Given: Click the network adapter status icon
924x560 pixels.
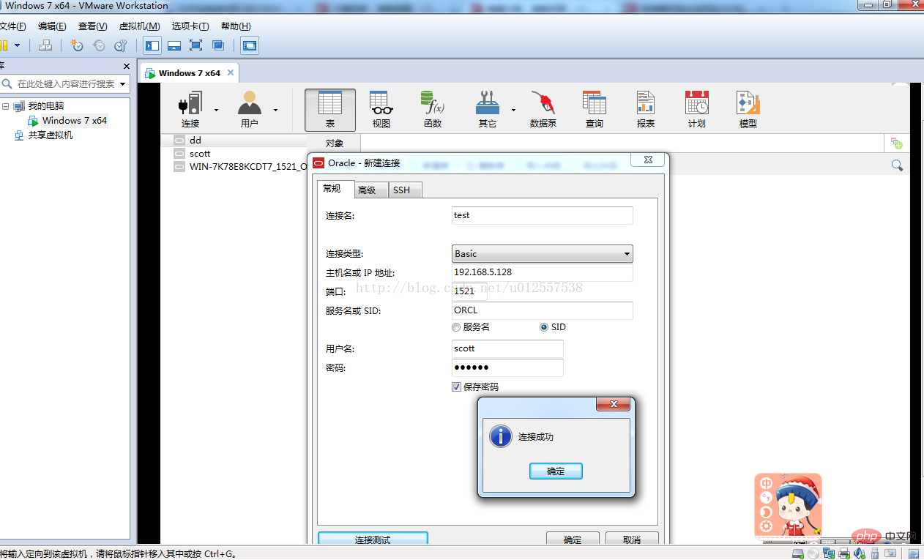Looking at the screenshot, I should click(829, 553).
